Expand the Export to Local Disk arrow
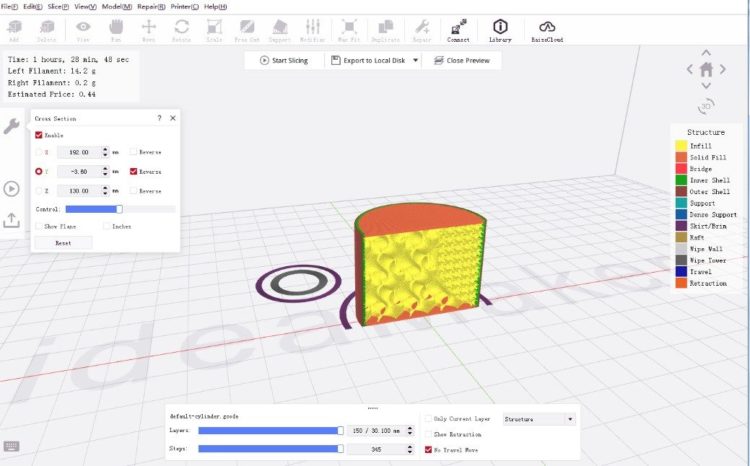The image size is (750, 466). click(x=415, y=60)
